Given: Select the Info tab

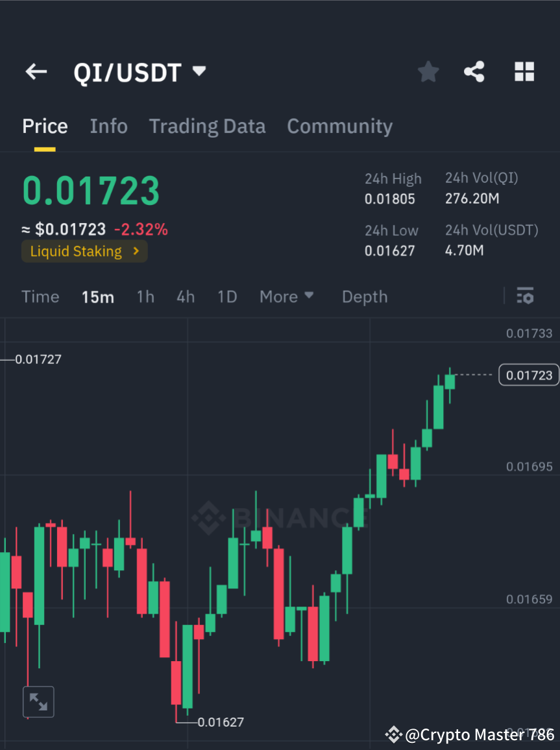Looking at the screenshot, I should 108,126.
